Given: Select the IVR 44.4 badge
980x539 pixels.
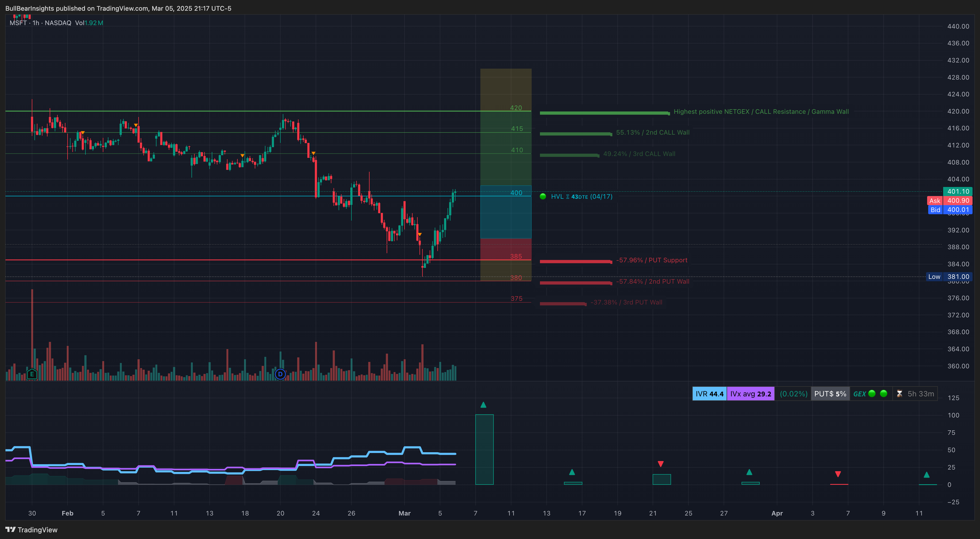Looking at the screenshot, I should click(709, 394).
